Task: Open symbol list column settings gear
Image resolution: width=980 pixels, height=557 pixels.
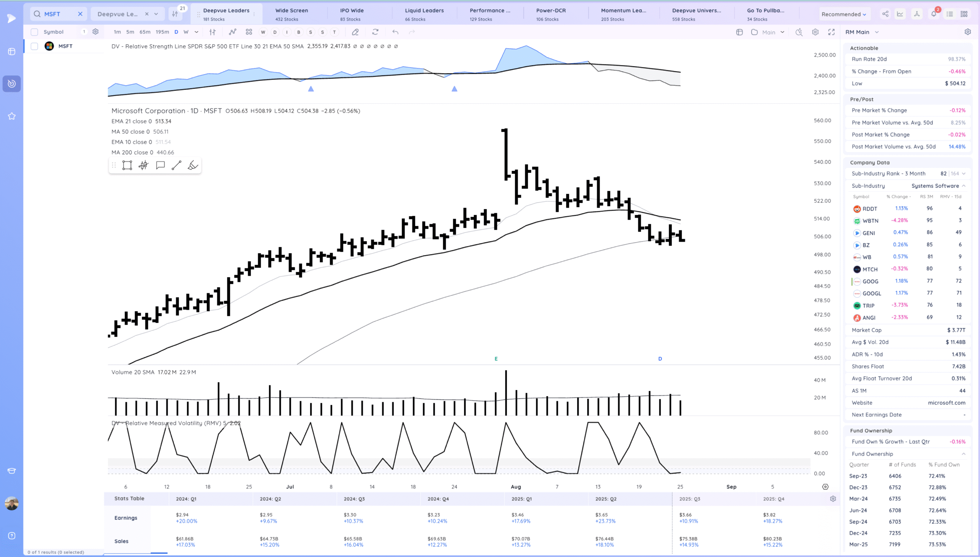Action: point(95,32)
